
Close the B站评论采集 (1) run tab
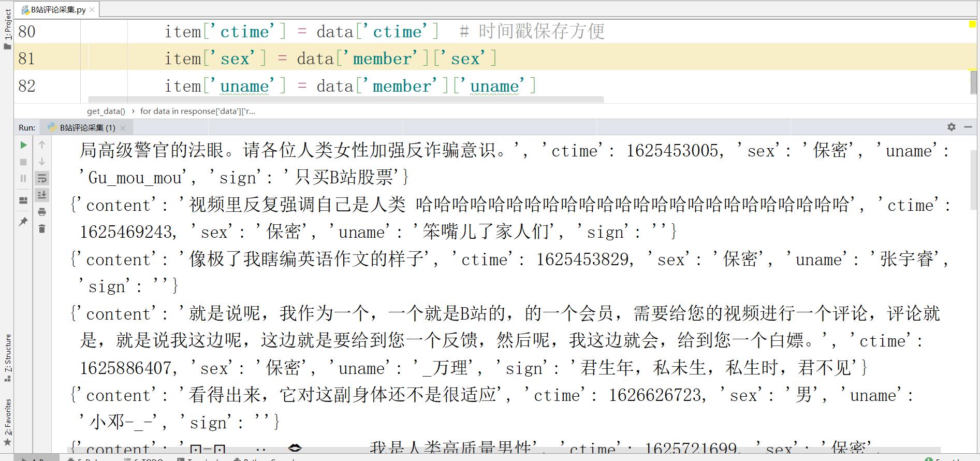[x=123, y=128]
